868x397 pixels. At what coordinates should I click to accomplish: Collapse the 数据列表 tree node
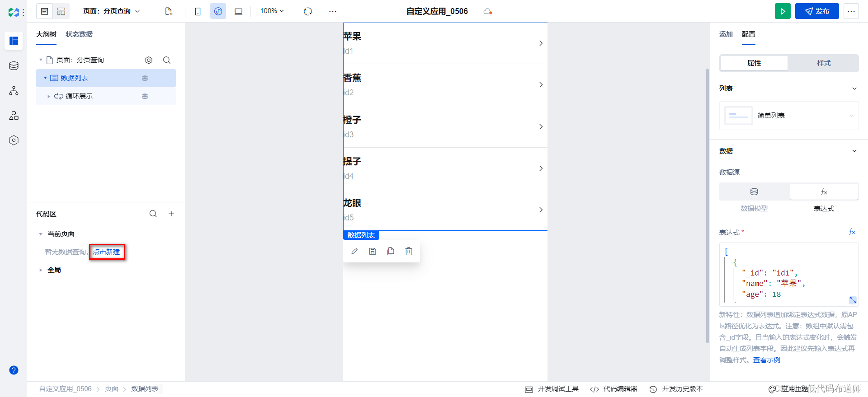(x=45, y=78)
